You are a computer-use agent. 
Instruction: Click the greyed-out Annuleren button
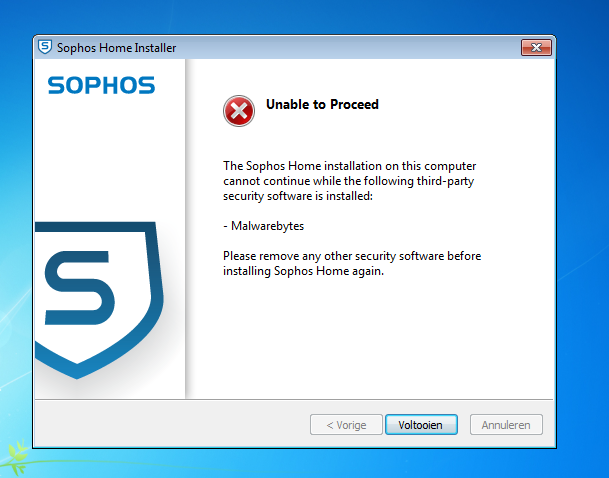(506, 425)
